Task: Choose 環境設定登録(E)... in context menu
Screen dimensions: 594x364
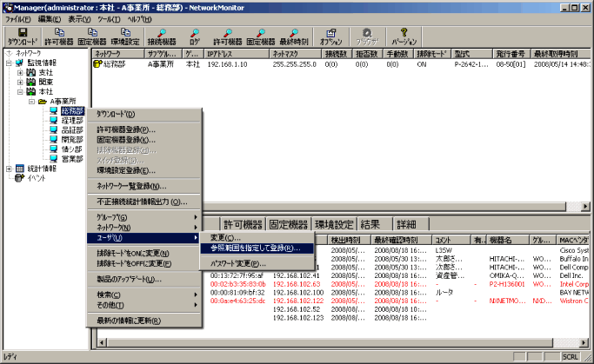Action: (x=144, y=170)
